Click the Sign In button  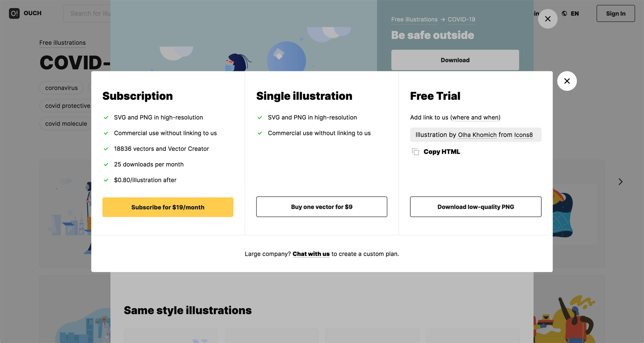coord(616,14)
